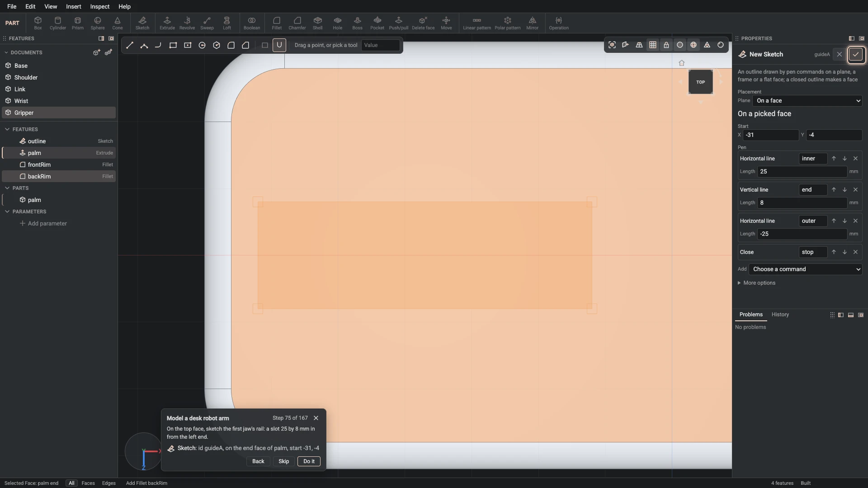Open the Insert menu
This screenshot has width=868, height=488.
(x=74, y=6)
